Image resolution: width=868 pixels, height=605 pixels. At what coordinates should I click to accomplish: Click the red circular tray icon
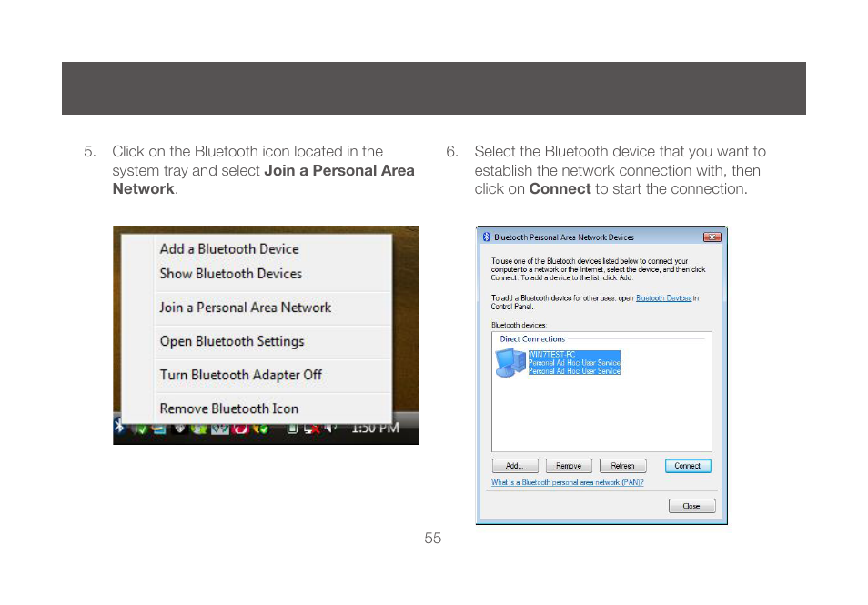tap(241, 429)
